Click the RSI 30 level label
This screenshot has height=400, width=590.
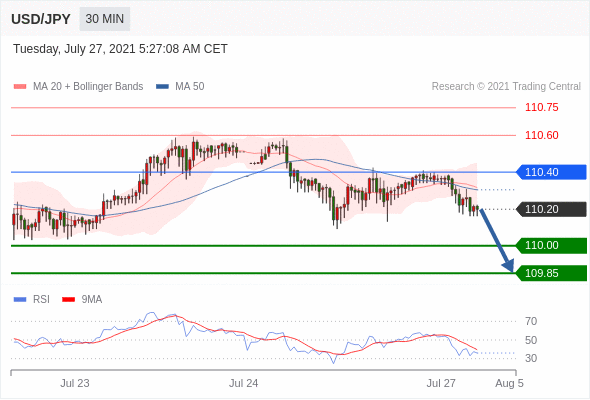pos(531,358)
